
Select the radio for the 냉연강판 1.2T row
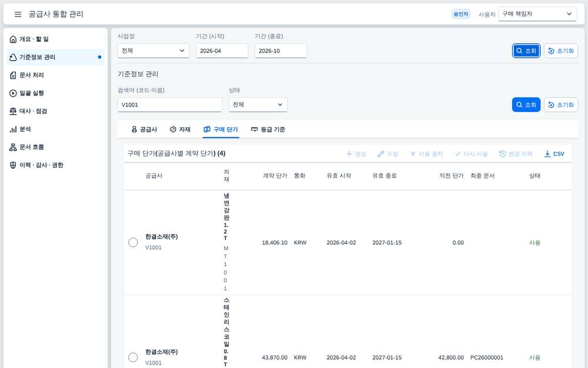pyautogui.click(x=133, y=243)
